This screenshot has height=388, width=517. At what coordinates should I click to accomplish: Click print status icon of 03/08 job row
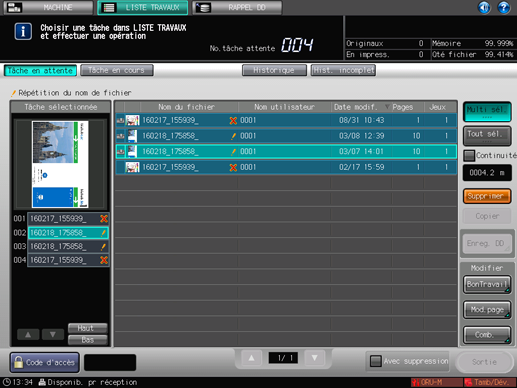[x=120, y=136]
